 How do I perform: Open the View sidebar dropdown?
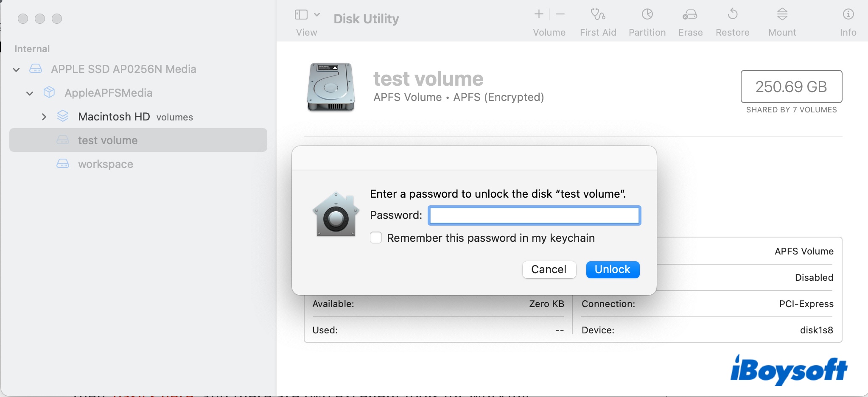(x=307, y=15)
